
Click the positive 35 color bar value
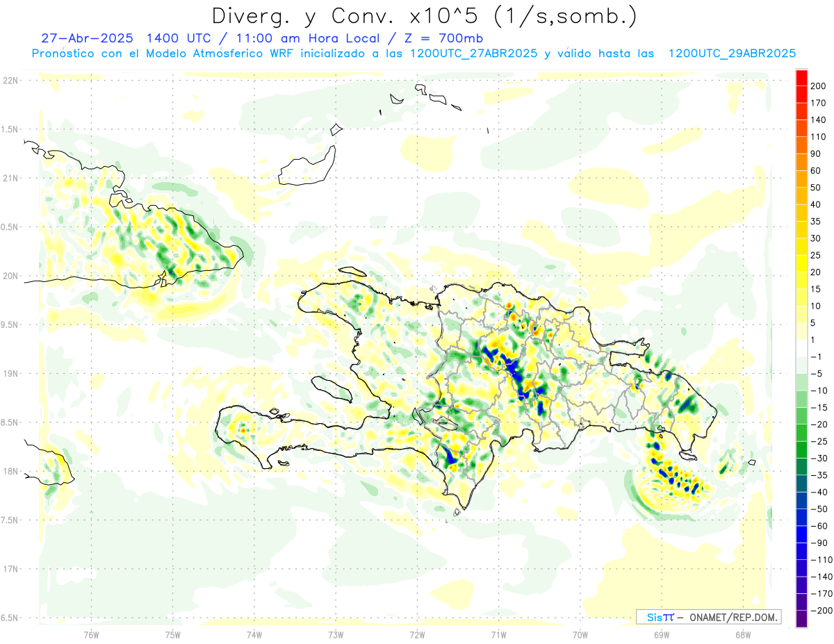(817, 222)
